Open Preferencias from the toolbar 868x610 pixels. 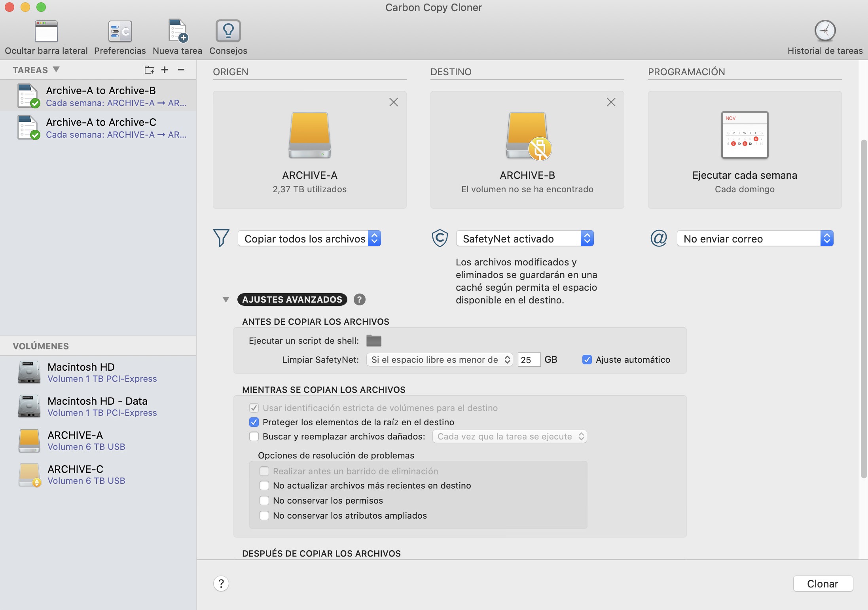pos(120,31)
